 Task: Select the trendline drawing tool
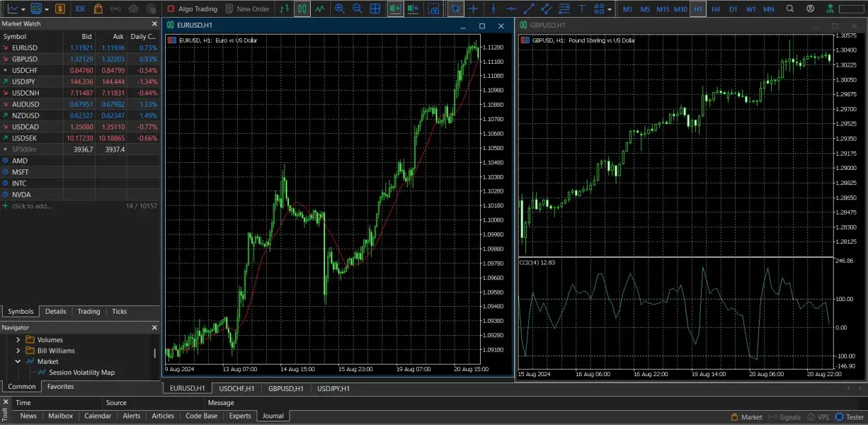tap(529, 9)
